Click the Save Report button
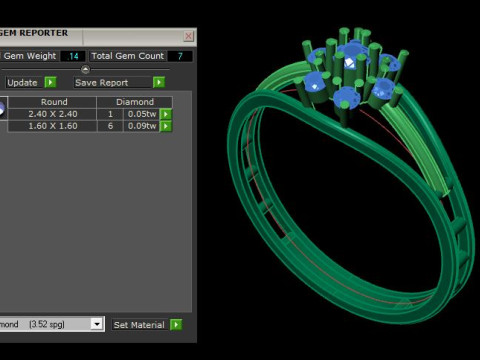The width and height of the screenshot is (480, 360). (113, 83)
